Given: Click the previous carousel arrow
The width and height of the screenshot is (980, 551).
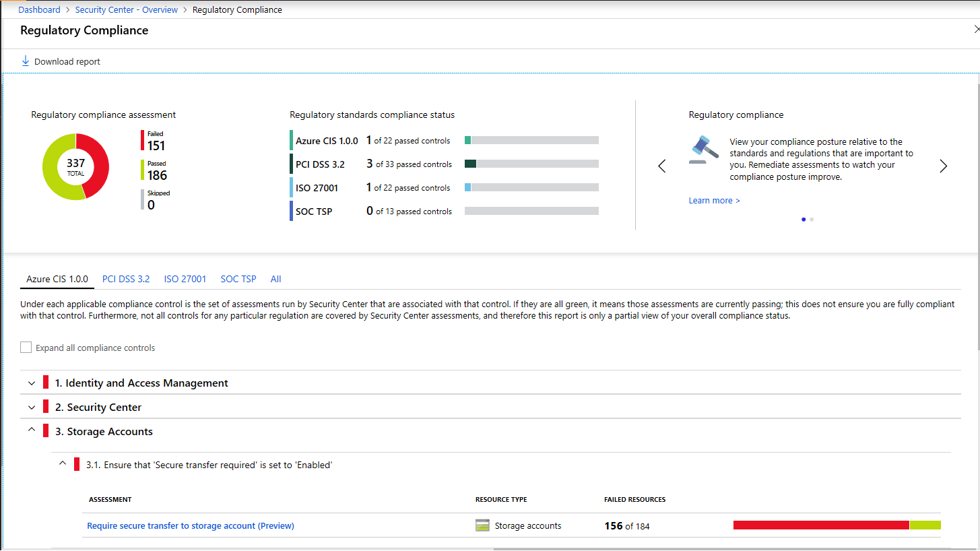Looking at the screenshot, I should (x=661, y=166).
